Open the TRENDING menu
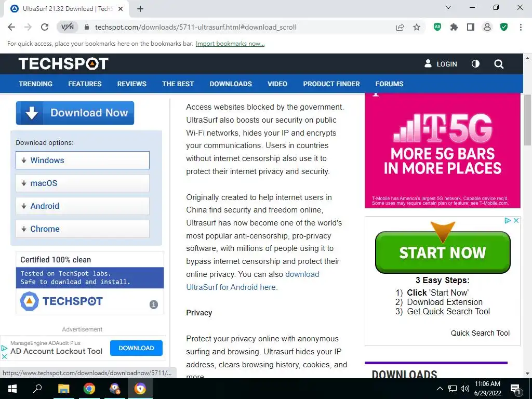This screenshot has width=532, height=399. (x=36, y=84)
